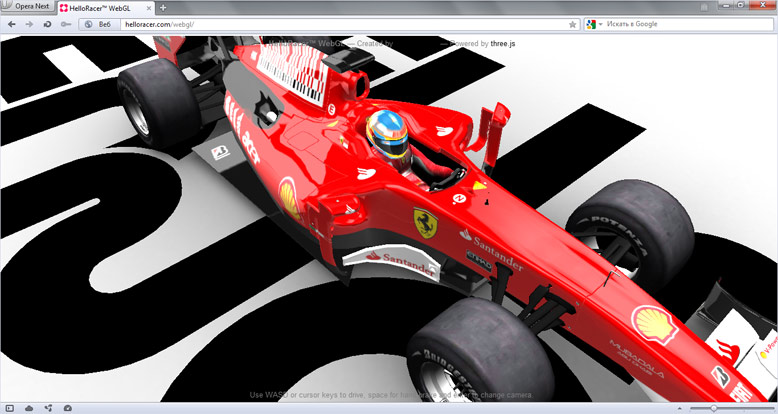Bookmark this page with the star icon
The width and height of the screenshot is (778, 414).
tap(572, 24)
